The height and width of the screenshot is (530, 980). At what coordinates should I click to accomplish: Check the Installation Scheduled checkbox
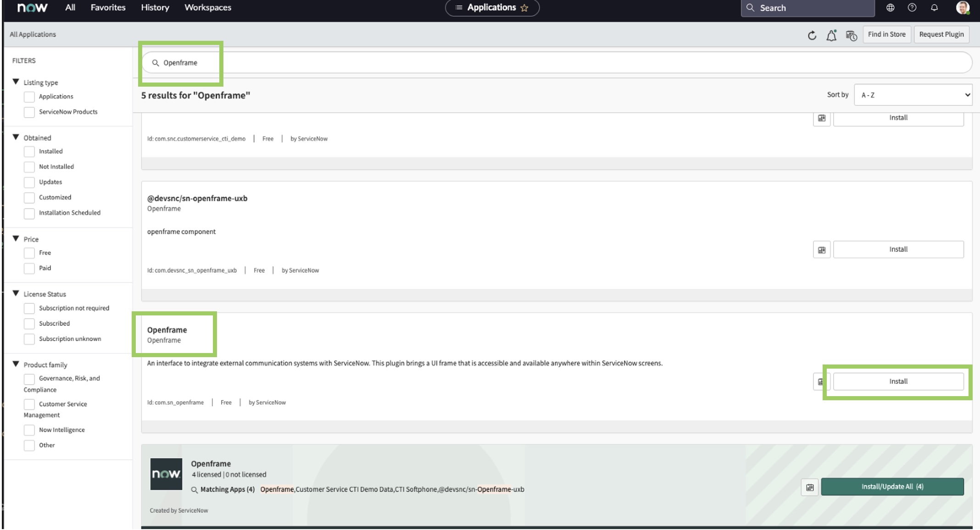point(29,213)
